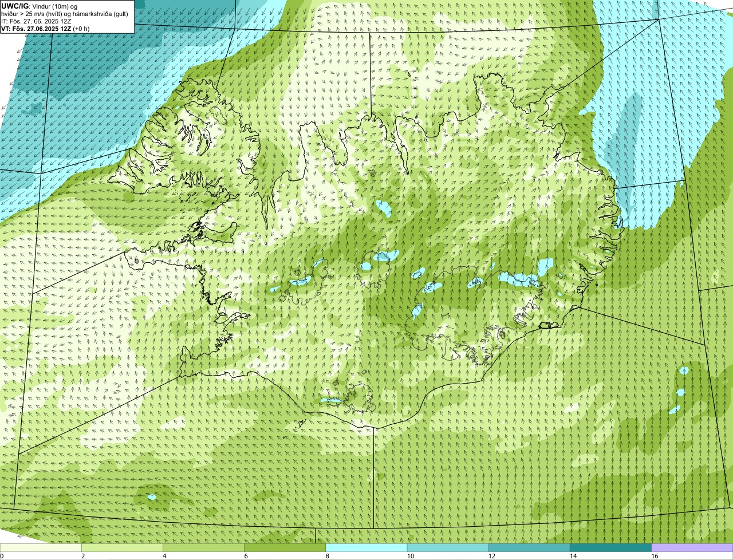
Task: Click the "VT: Fös. 27.06.2025 12Z (+0 h)" line
Action: pyautogui.click(x=46, y=29)
